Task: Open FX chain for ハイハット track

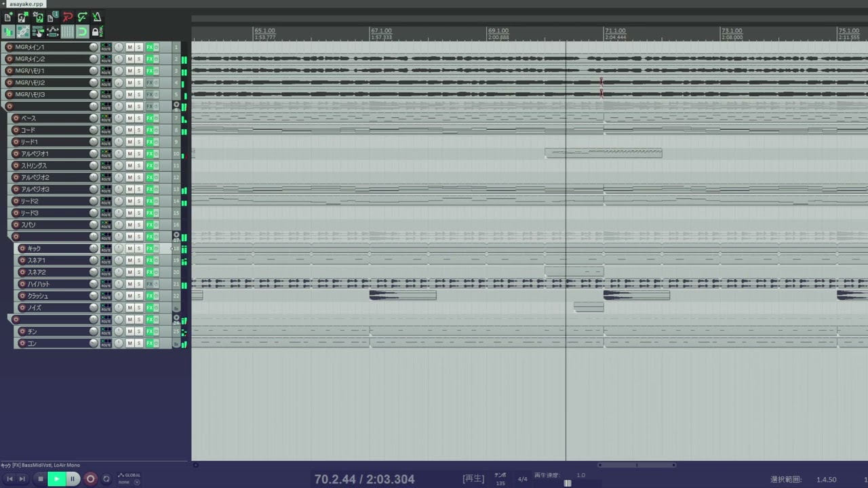Action: pos(149,284)
